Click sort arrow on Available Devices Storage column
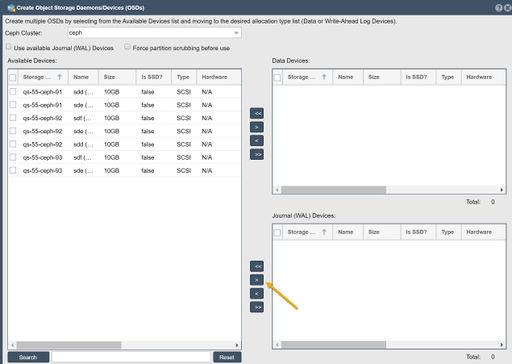This screenshot has height=364, width=512. tap(60, 77)
